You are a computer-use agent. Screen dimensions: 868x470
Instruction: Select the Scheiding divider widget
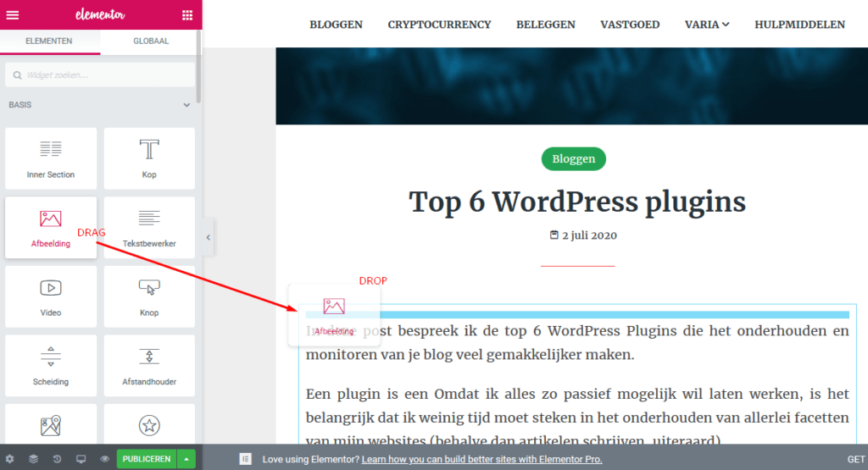click(x=51, y=366)
